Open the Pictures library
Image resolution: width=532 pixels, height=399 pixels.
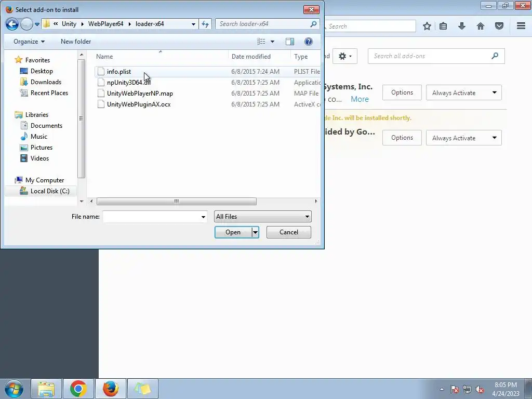[x=42, y=147]
